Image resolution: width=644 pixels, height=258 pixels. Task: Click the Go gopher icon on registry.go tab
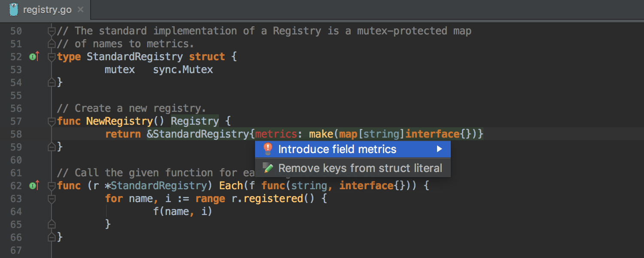(x=14, y=9)
